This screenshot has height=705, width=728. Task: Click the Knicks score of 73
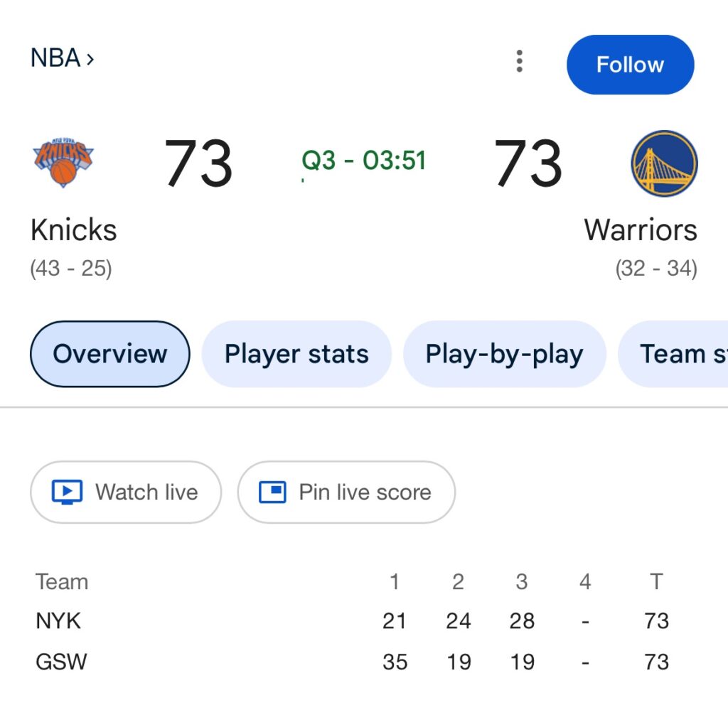[198, 163]
